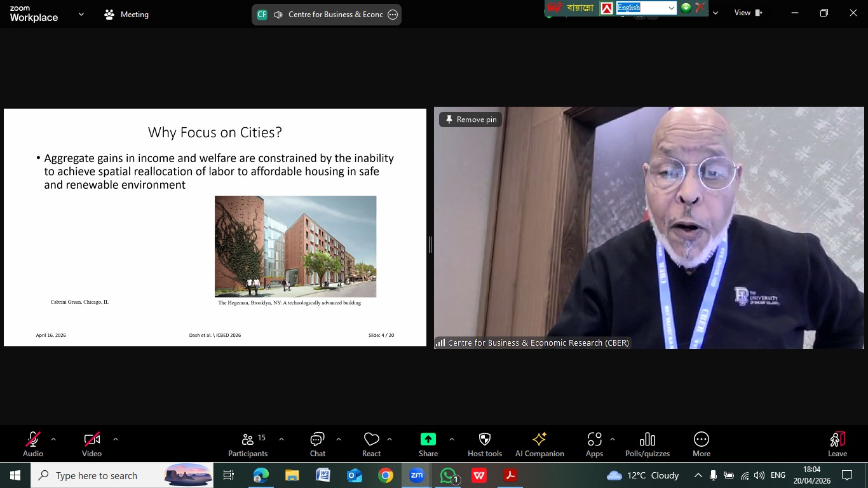Start screen sharing with Share button
This screenshot has height=488, width=868.
tap(428, 444)
